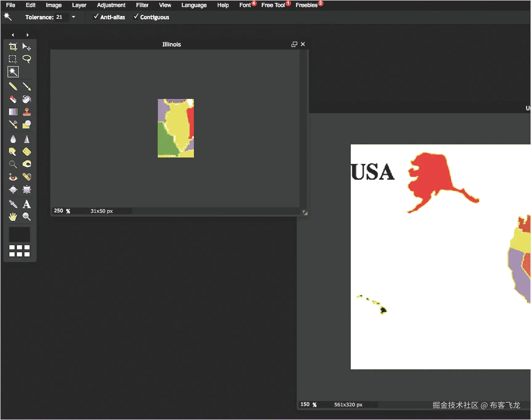Select the Smudge tool
Image resolution: width=531 pixels, height=420 pixels.
pyautogui.click(x=13, y=152)
